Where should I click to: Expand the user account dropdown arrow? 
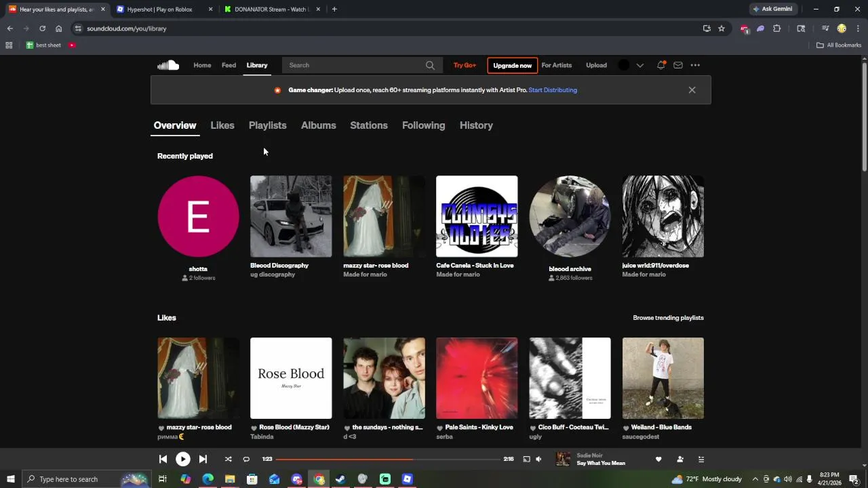(639, 65)
